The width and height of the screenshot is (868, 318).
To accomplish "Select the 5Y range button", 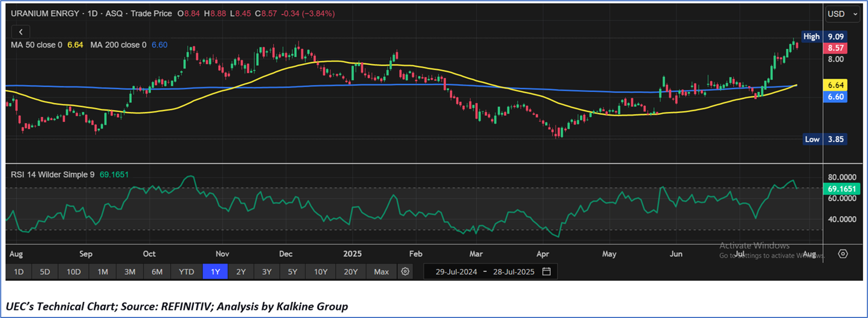I will (x=293, y=272).
